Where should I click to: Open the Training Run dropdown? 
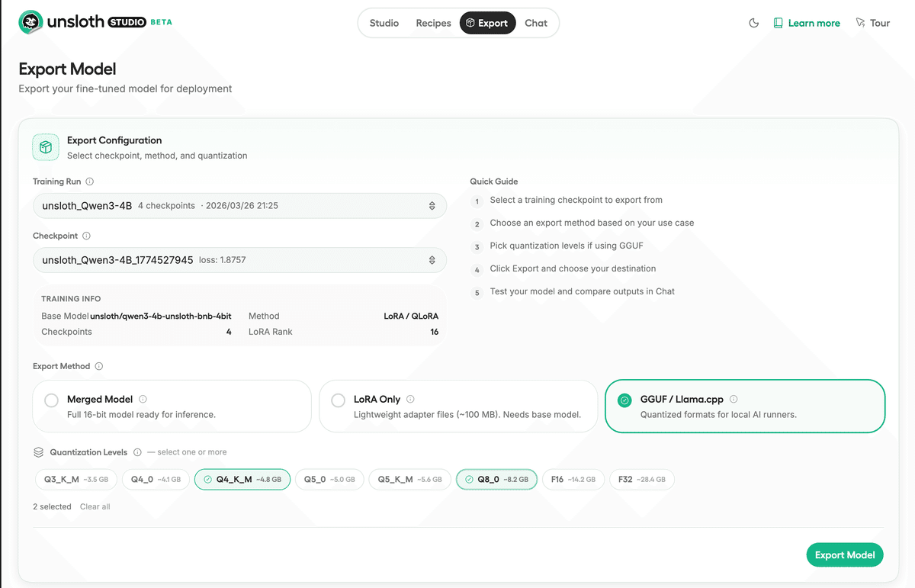(239, 206)
